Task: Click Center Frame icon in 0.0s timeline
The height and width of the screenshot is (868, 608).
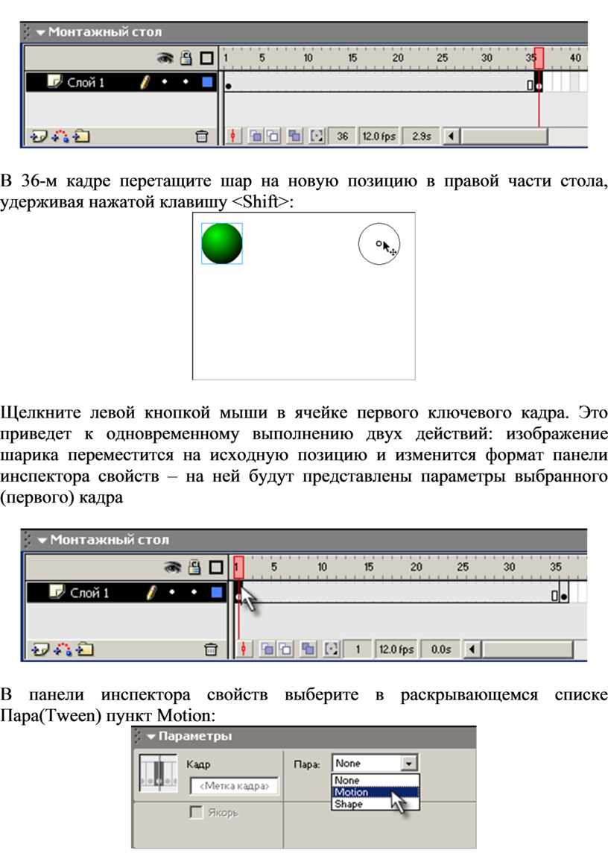Action: [243, 649]
